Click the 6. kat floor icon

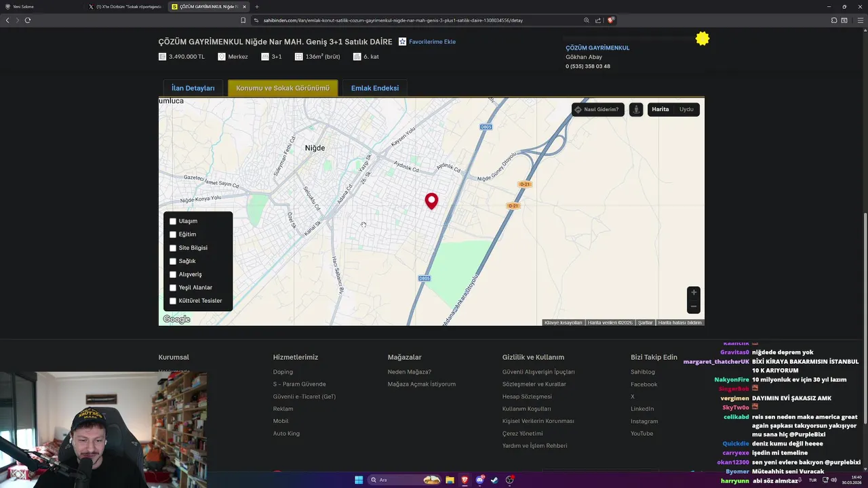[357, 57]
